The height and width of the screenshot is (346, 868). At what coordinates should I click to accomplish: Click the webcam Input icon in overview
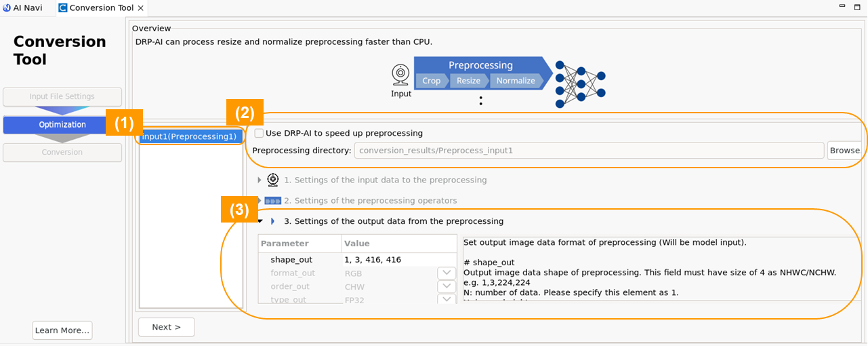pos(400,73)
